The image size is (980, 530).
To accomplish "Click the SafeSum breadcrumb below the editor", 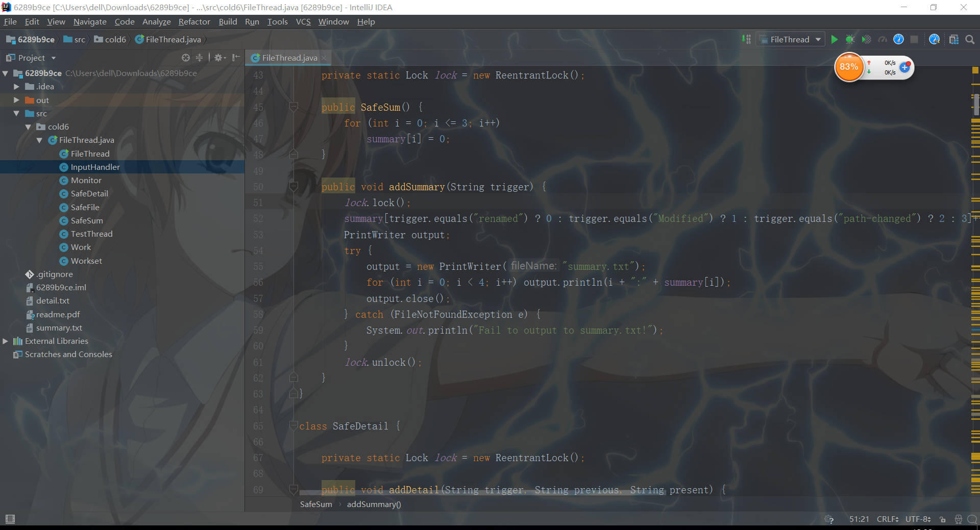I will pyautogui.click(x=316, y=504).
